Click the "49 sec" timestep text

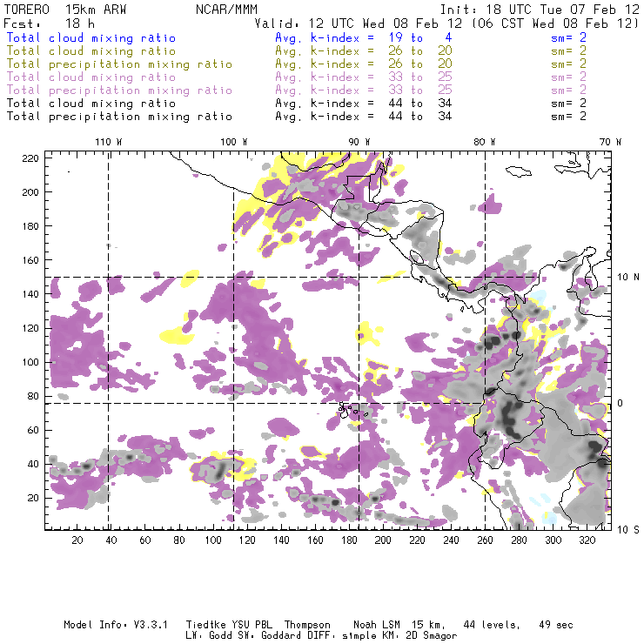(x=556, y=625)
